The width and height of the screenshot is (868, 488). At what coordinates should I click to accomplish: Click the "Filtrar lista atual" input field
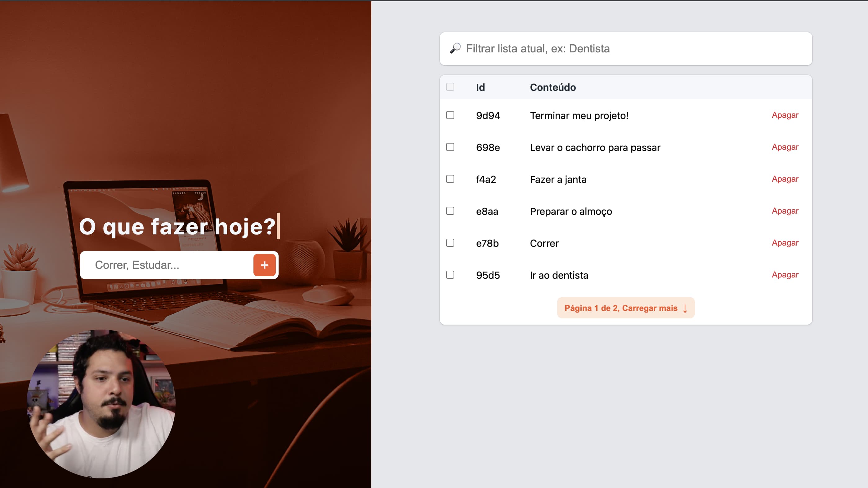[606, 48]
